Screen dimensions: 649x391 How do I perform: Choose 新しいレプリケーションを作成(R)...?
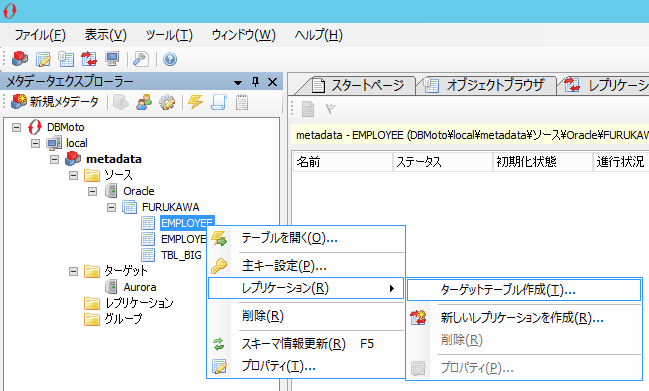(x=524, y=318)
